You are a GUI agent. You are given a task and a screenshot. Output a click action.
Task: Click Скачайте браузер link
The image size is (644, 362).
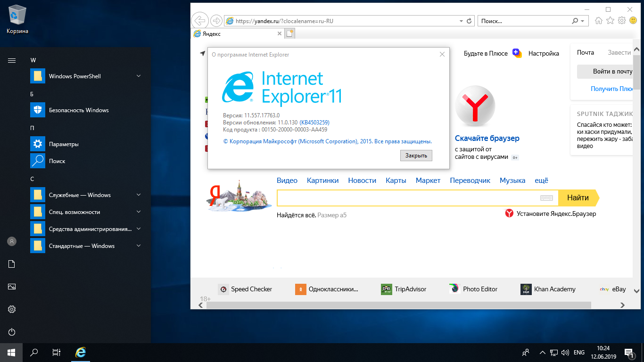coord(487,138)
